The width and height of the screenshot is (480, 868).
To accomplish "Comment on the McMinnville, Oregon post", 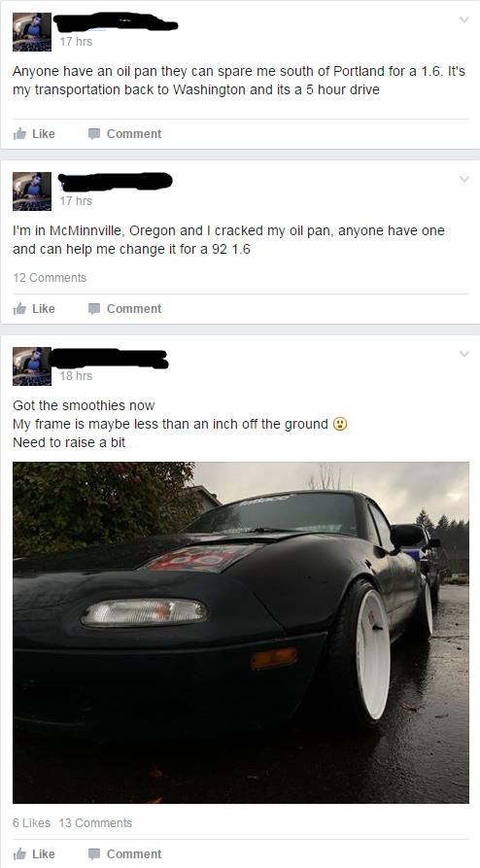I will click(x=125, y=309).
